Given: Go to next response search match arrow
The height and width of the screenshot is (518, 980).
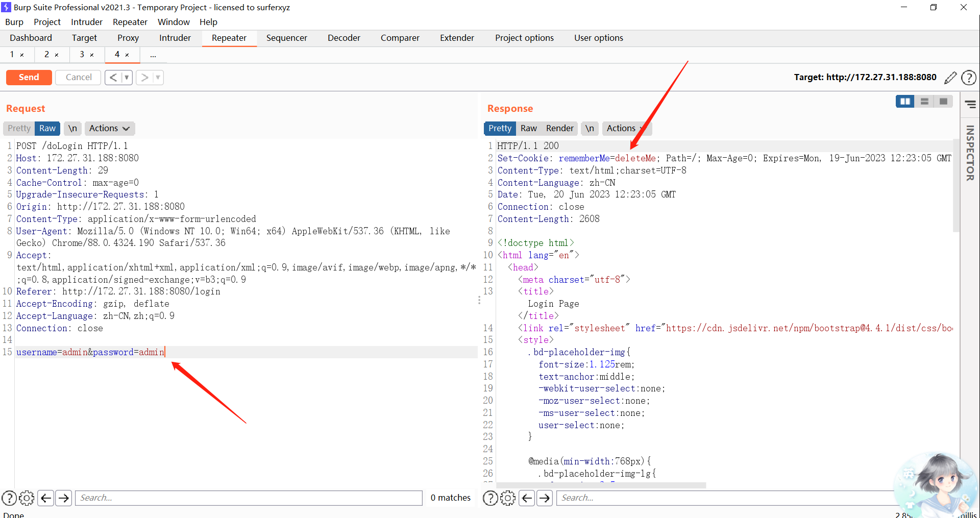Looking at the screenshot, I should point(545,498).
